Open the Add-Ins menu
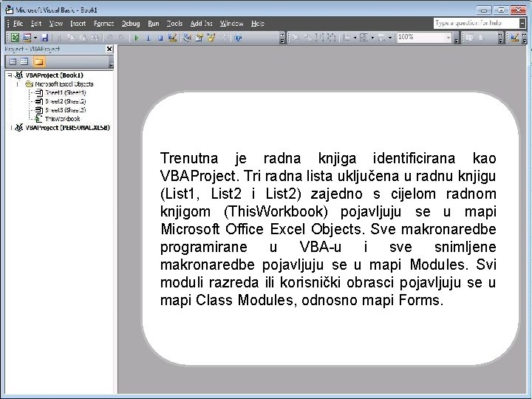The width and height of the screenshot is (532, 399). (x=201, y=24)
